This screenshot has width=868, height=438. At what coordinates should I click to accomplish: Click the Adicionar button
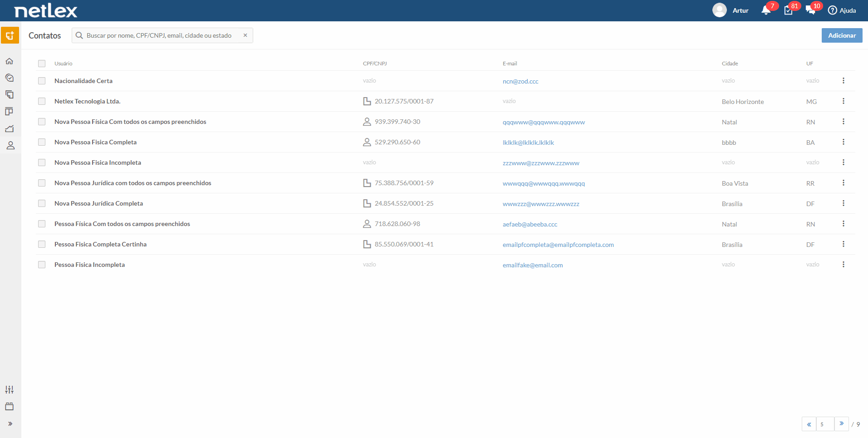[x=842, y=35]
